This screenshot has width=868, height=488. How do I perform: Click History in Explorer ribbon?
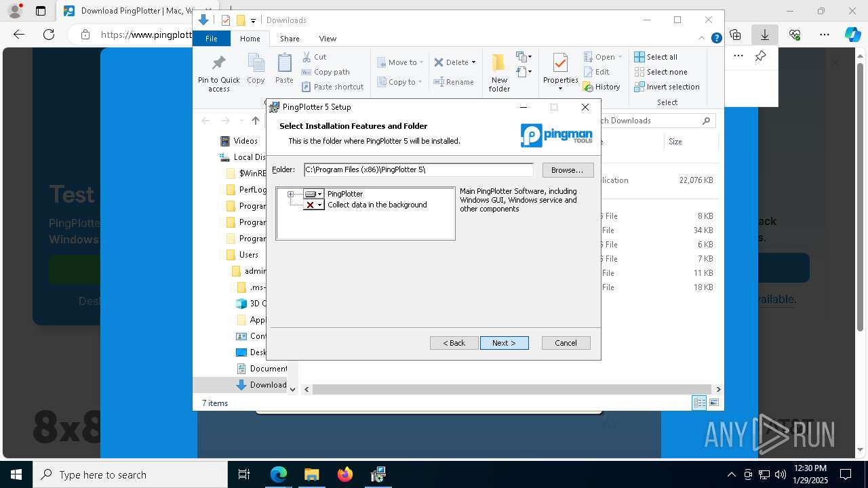[x=601, y=87]
